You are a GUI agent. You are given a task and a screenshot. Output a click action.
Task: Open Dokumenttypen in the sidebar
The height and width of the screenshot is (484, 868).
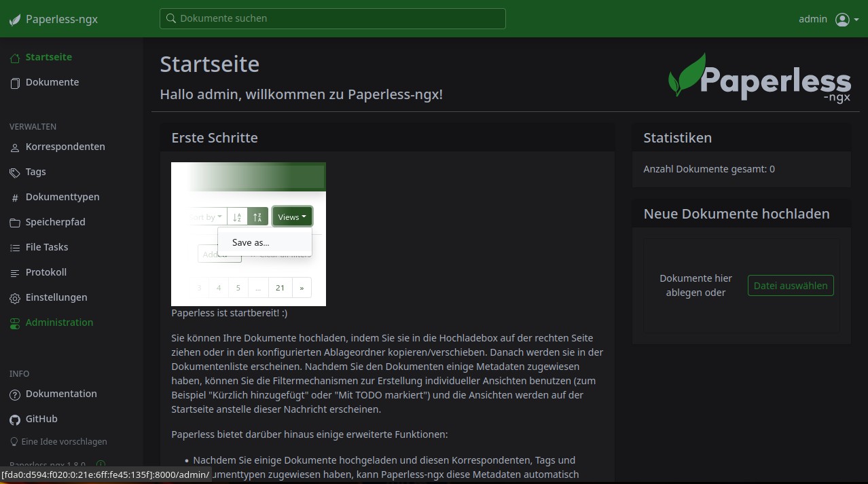tap(62, 198)
